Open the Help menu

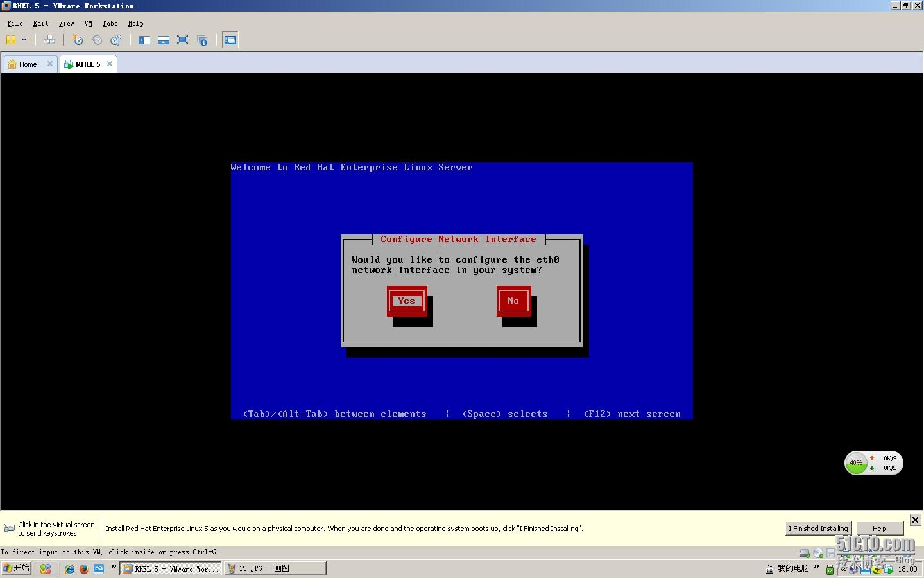click(135, 23)
